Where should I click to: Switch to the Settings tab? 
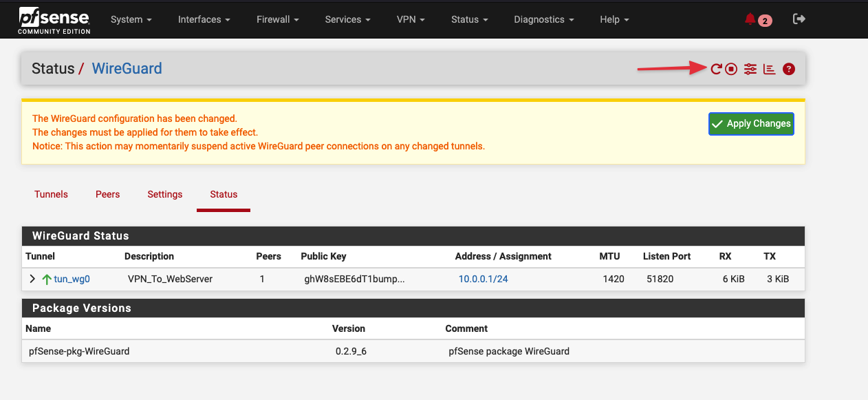[165, 194]
